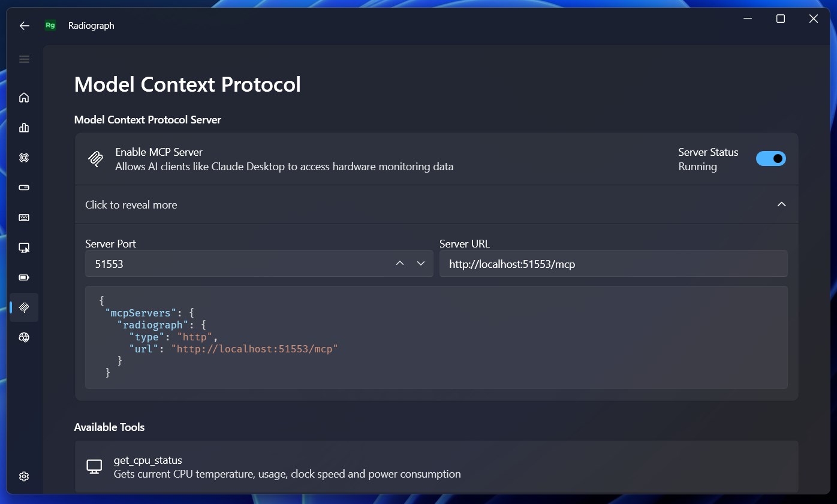Open the keyboard page in sidebar

[x=24, y=218]
